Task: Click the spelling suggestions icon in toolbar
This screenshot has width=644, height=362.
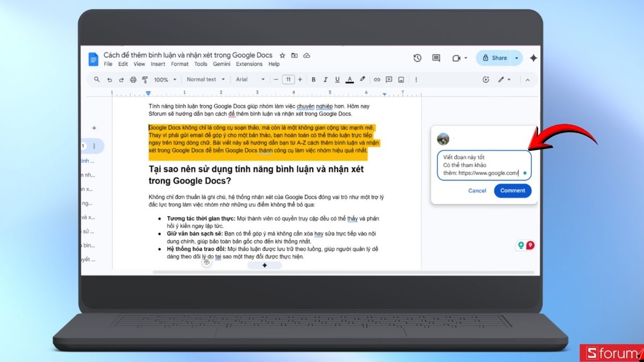Action: click(486, 79)
